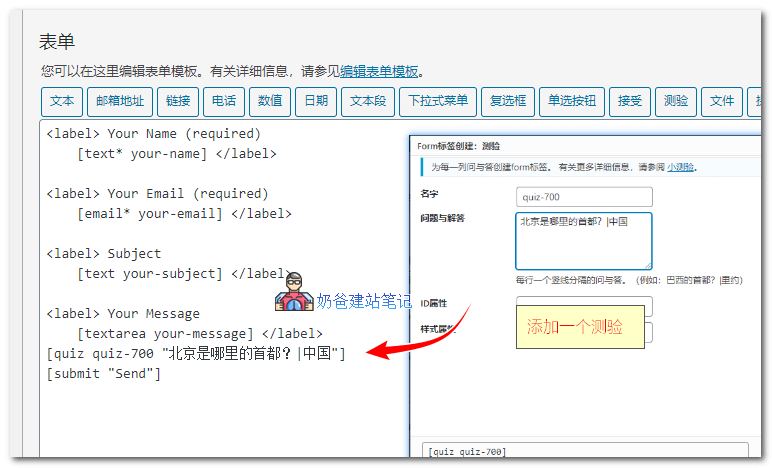Click the <label> Your Name (required) line
Viewport: 772px width, 468px height.
pyautogui.click(x=154, y=134)
